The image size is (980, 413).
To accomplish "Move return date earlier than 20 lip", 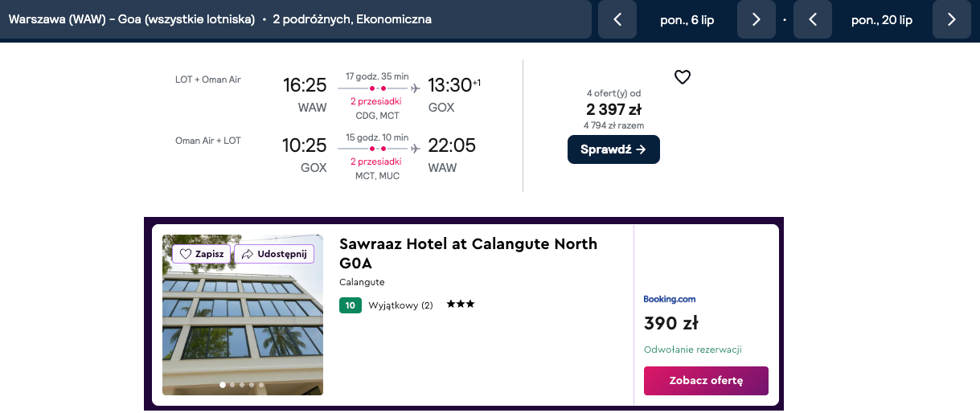I will (x=813, y=20).
